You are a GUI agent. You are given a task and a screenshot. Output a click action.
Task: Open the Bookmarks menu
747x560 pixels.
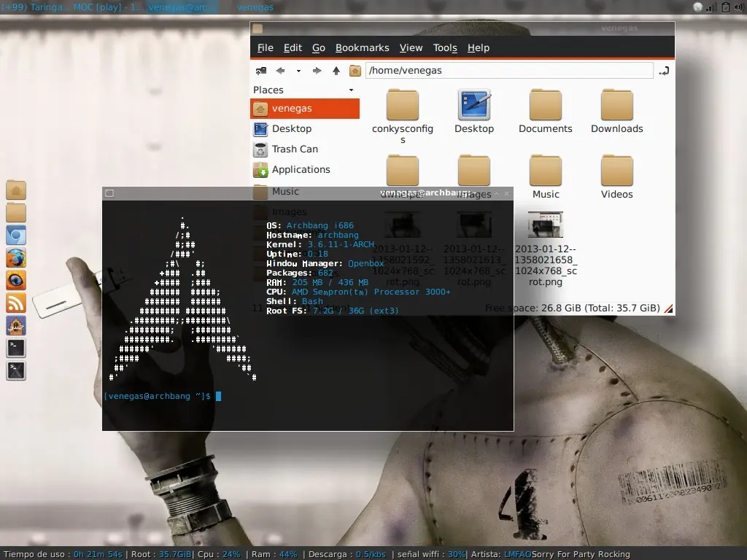tap(362, 47)
